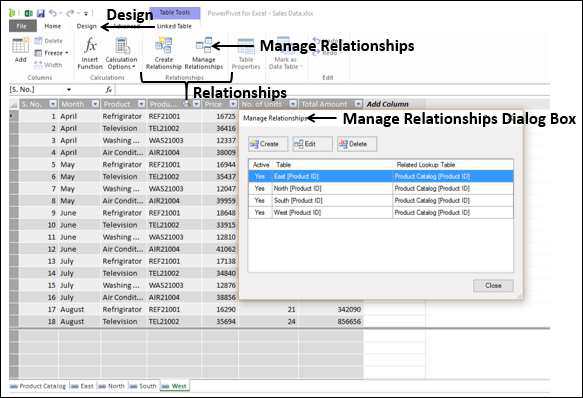This screenshot has width=583, height=398.
Task: Click formula bar fx icon
Action: 109,90
